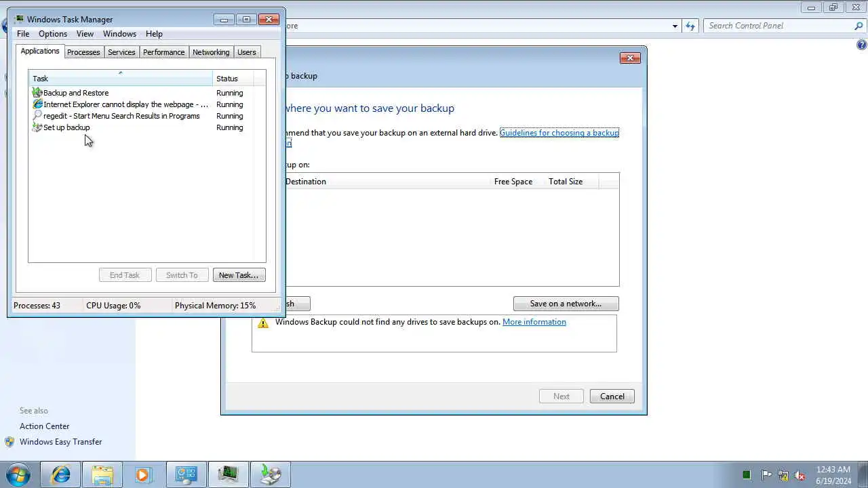
Task: Click the muted volume tray icon
Action: [800, 475]
